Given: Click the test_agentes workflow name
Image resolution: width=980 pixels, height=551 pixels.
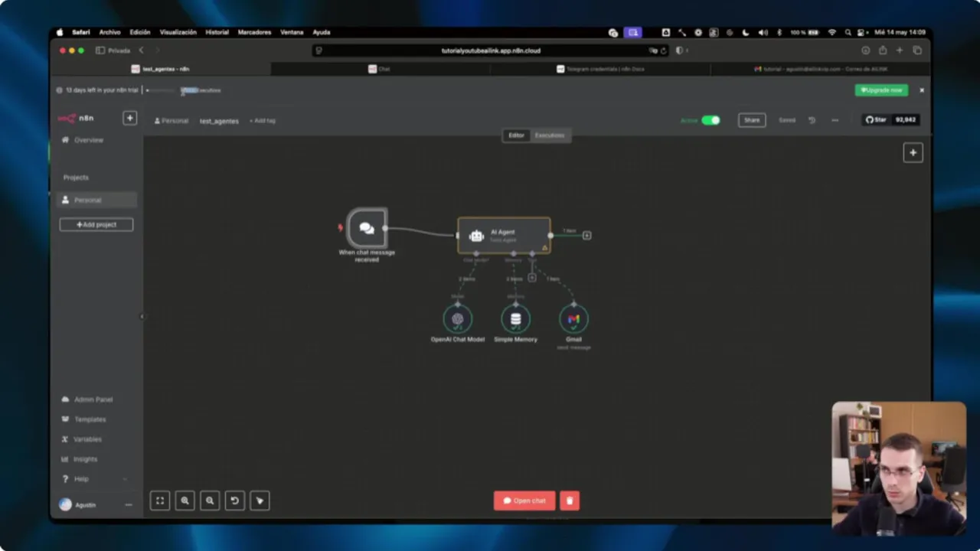Looking at the screenshot, I should (219, 121).
